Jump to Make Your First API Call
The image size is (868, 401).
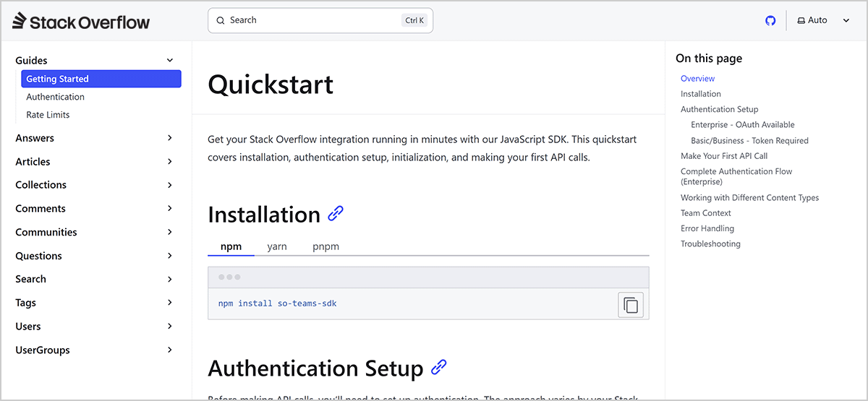(723, 156)
